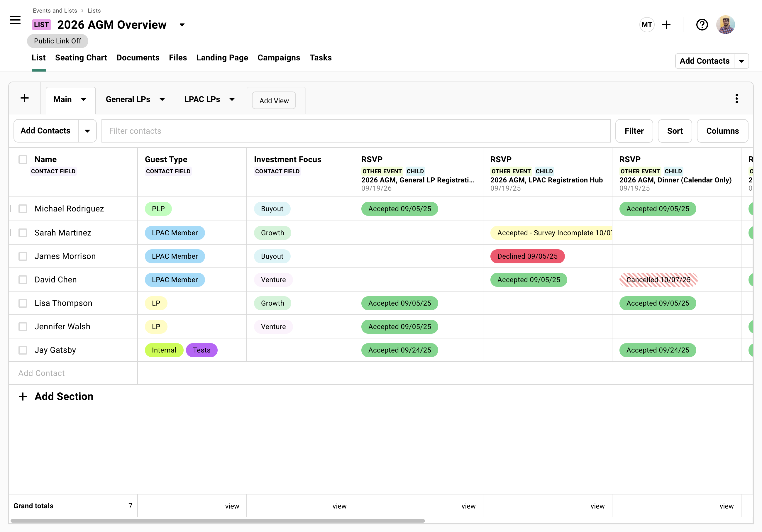This screenshot has width=762, height=532.
Task: Open the hamburger navigation menu
Action: tap(15, 20)
